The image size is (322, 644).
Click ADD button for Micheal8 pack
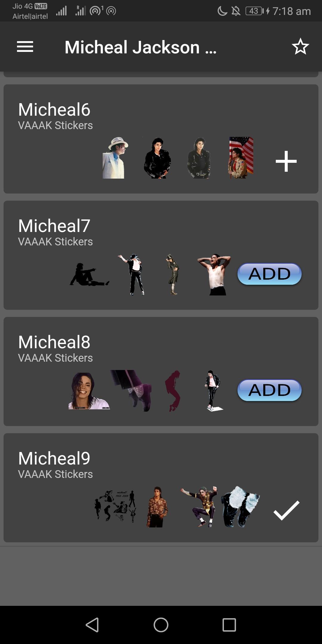coord(270,390)
